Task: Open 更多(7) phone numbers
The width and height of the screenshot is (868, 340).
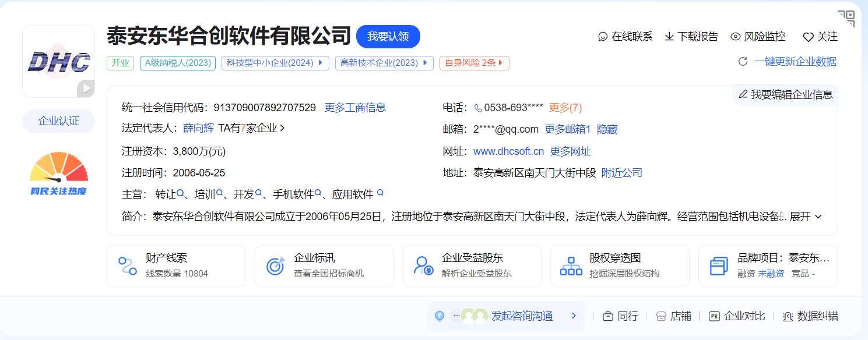Action: [565, 108]
